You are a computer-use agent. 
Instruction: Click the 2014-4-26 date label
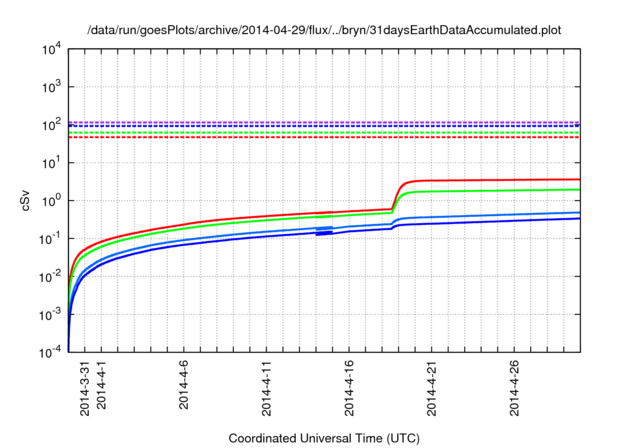point(514,388)
